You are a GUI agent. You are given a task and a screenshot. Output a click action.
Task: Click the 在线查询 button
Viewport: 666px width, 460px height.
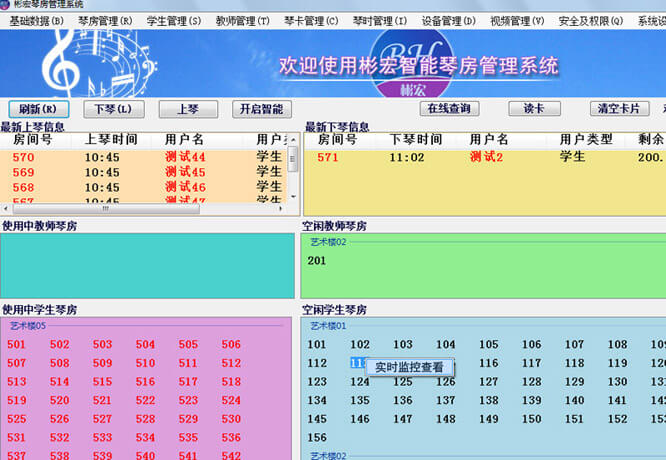tap(448, 109)
